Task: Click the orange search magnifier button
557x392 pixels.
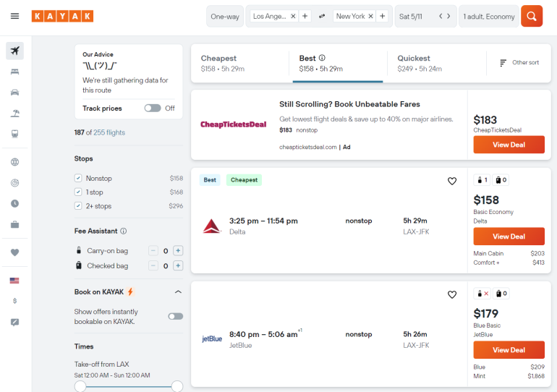Action: 532,17
